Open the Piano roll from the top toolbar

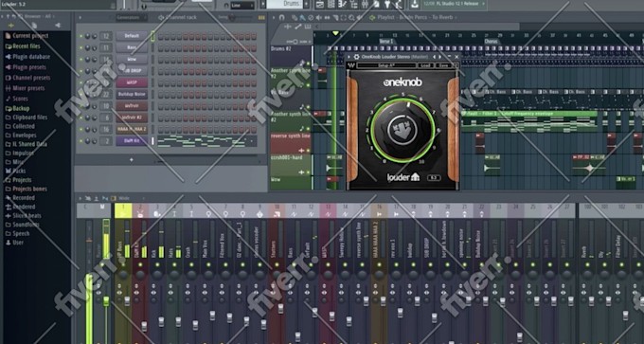(343, 4)
